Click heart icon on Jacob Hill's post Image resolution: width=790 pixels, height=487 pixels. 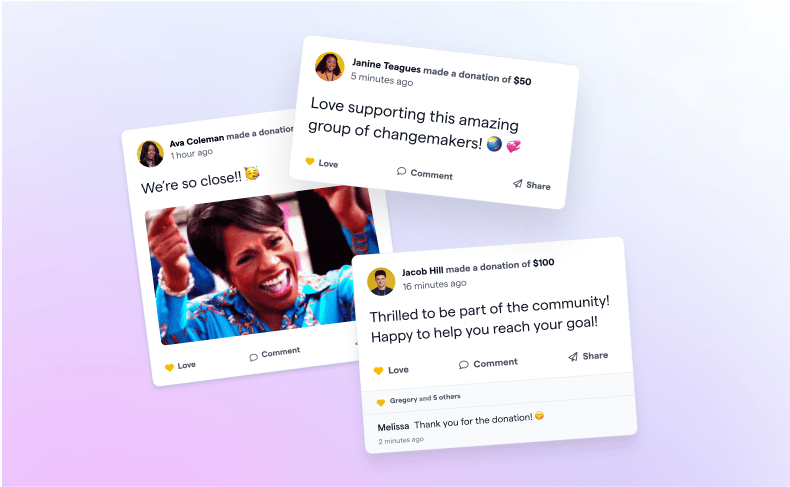378,371
